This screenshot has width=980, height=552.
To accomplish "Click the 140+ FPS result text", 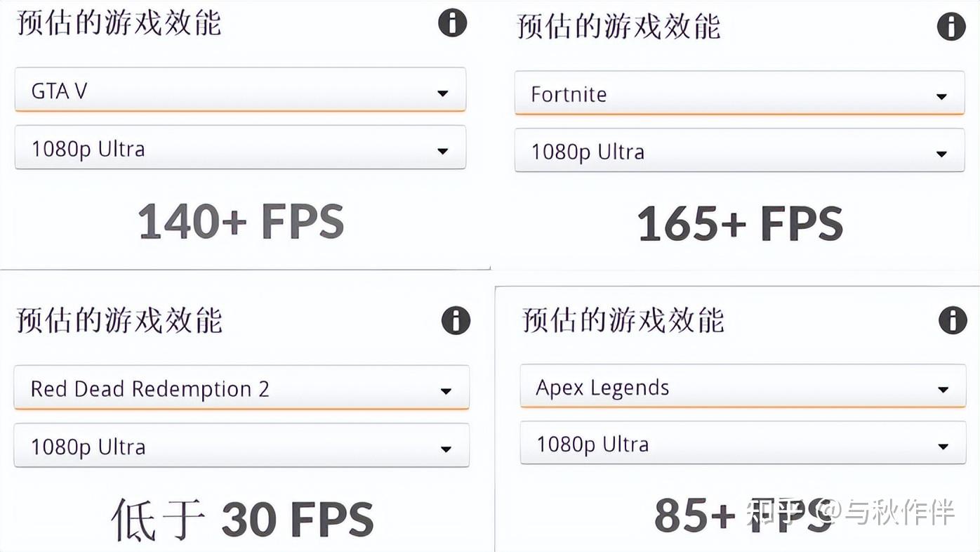I will pyautogui.click(x=241, y=221).
